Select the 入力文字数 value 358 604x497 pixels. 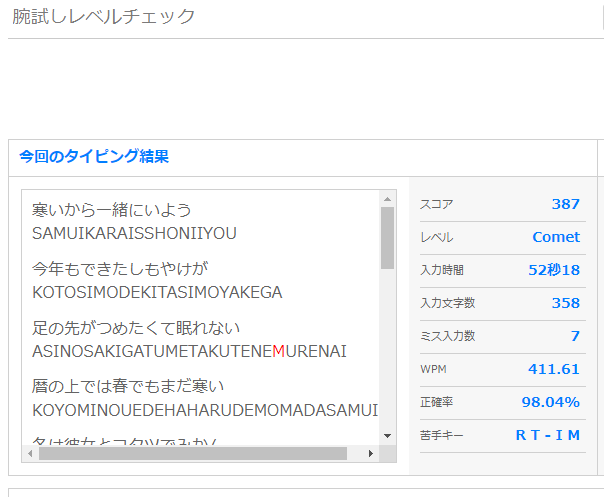point(565,303)
